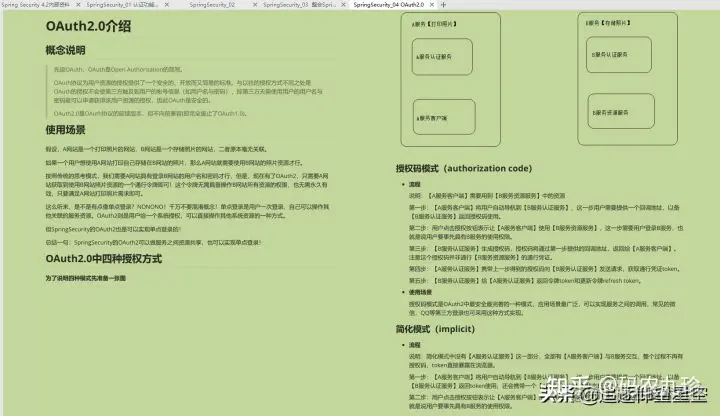720x416 pixels.
Task: Click the '第五步' line in authorization code flow
Action: 524,281
